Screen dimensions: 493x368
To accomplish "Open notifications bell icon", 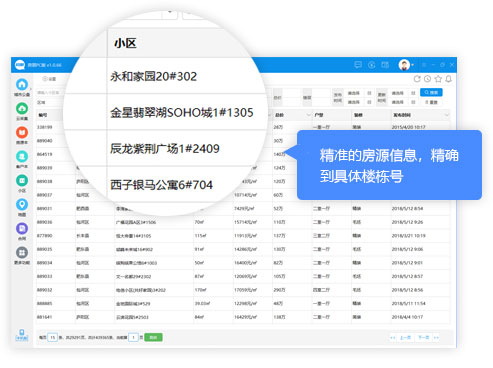I will tap(449, 79).
